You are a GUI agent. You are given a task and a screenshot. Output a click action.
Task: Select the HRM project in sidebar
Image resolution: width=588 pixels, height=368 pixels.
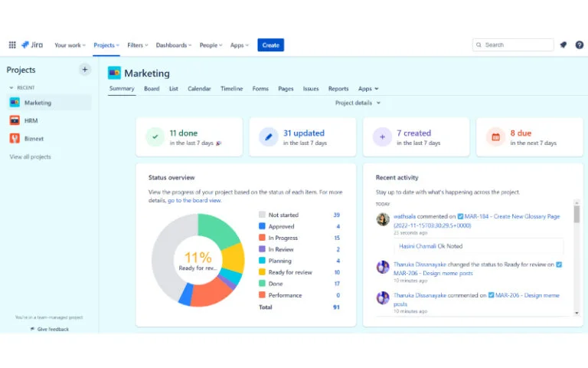tap(49, 120)
